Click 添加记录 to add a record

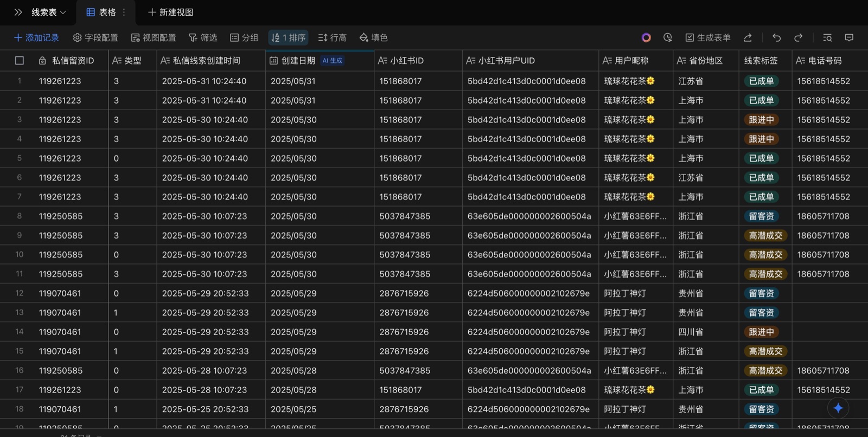(x=36, y=37)
